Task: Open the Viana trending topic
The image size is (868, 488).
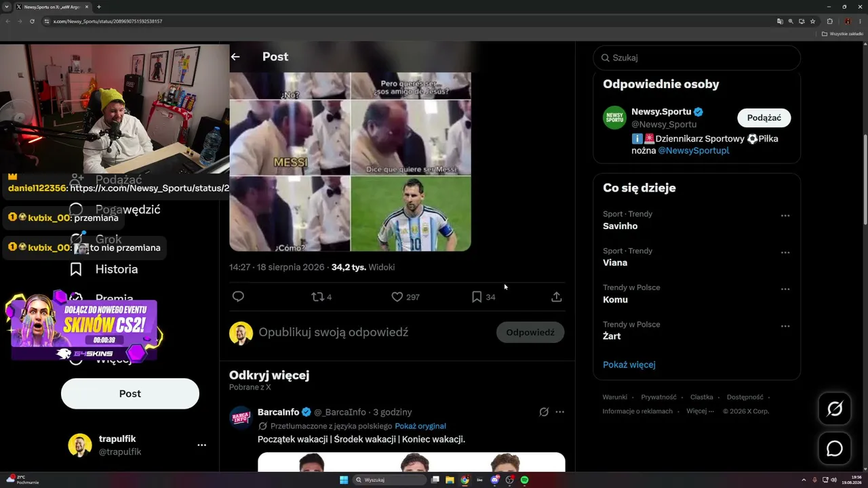Action: tap(615, 263)
